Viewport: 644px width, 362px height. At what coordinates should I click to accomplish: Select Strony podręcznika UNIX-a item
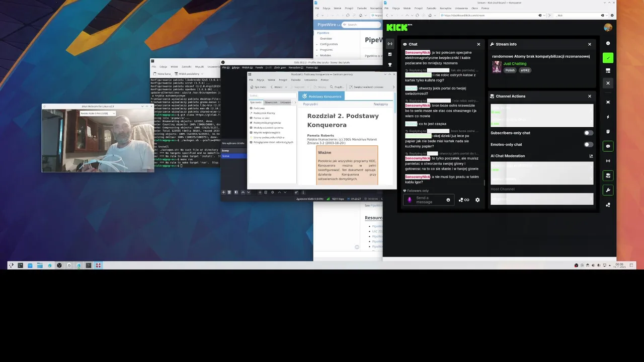(269, 137)
